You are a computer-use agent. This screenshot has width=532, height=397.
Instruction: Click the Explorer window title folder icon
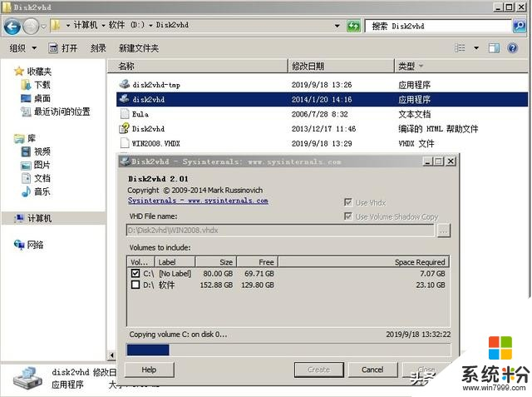pos(7,7)
